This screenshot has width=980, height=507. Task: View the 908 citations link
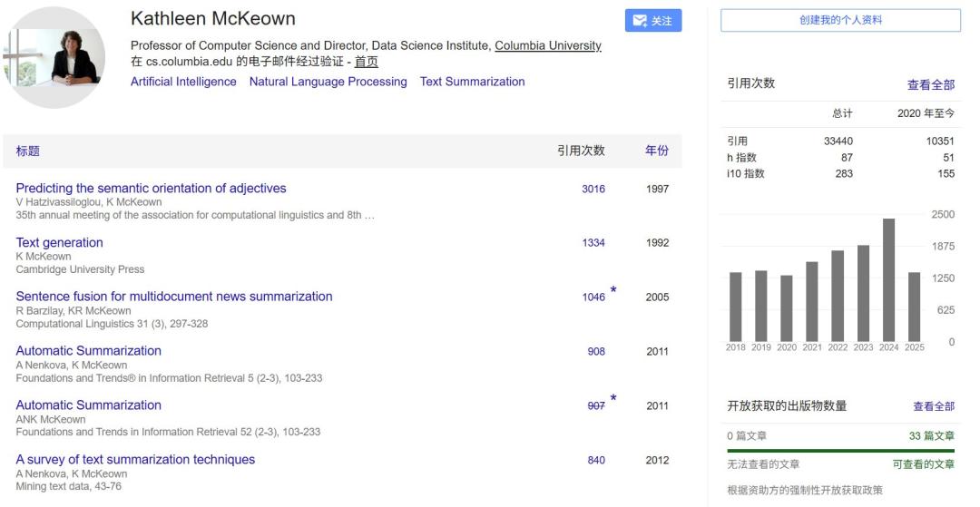click(596, 352)
